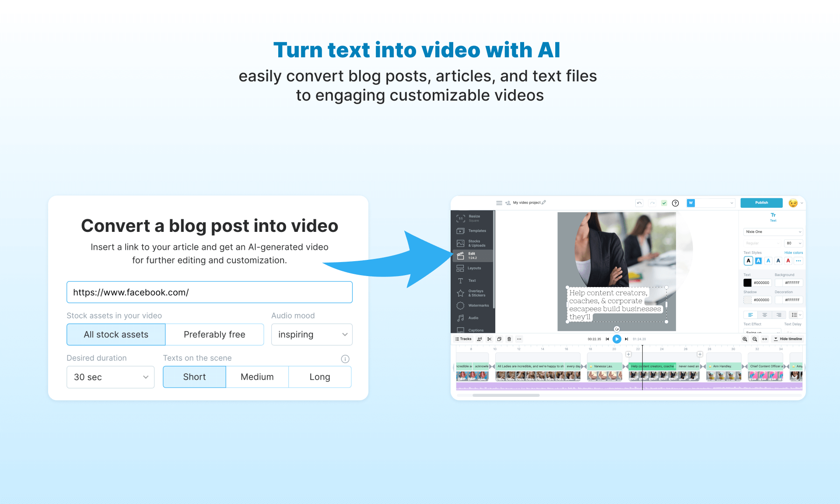Click the URL input field
This screenshot has height=504, width=840.
point(210,292)
